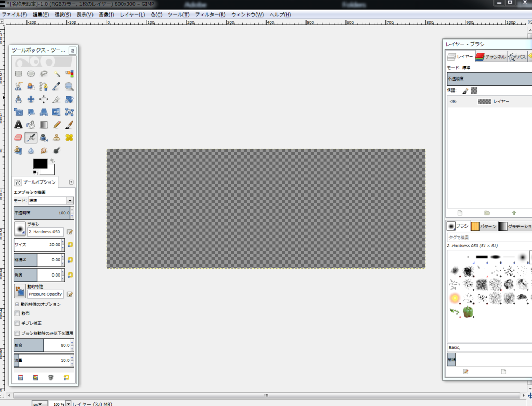Image resolution: width=532 pixels, height=406 pixels.
Task: Select the Ellipse Select tool
Action: point(31,74)
